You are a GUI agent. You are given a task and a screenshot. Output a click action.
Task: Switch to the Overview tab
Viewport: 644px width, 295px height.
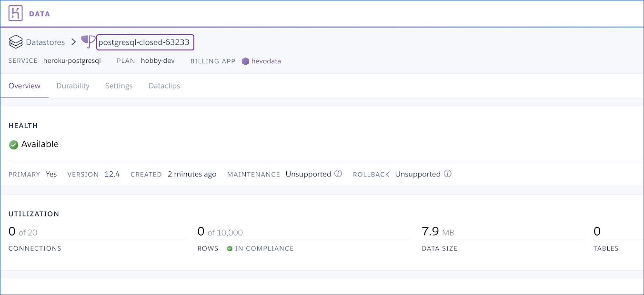pos(24,86)
